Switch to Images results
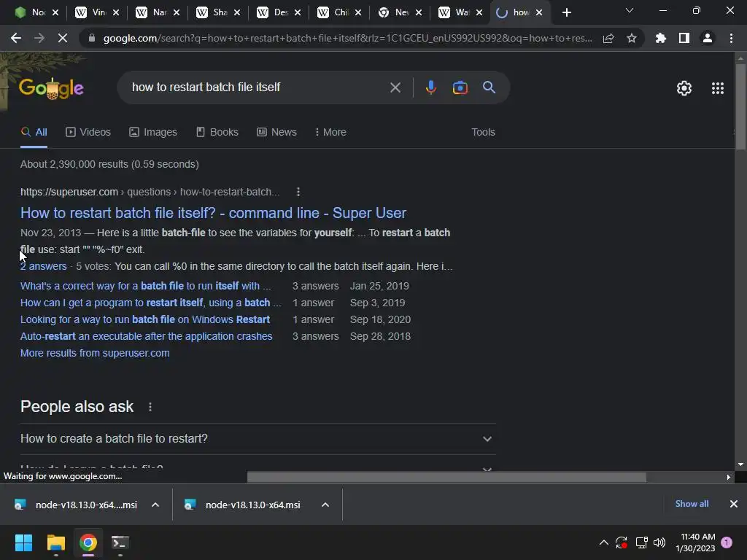747x560 pixels. pyautogui.click(x=153, y=132)
